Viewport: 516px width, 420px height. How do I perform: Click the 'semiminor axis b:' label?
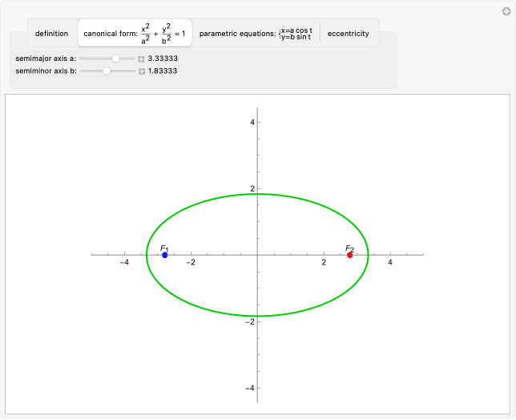(46, 71)
